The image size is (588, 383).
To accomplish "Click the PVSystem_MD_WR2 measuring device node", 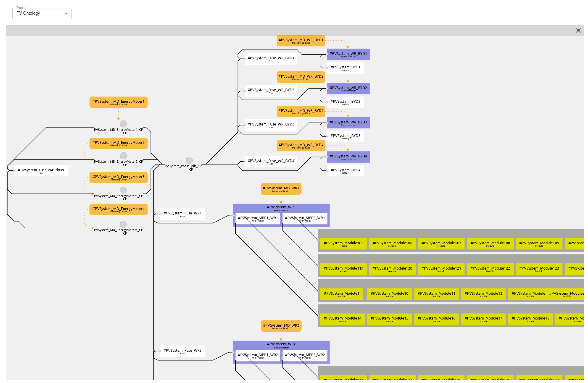I will point(281,326).
